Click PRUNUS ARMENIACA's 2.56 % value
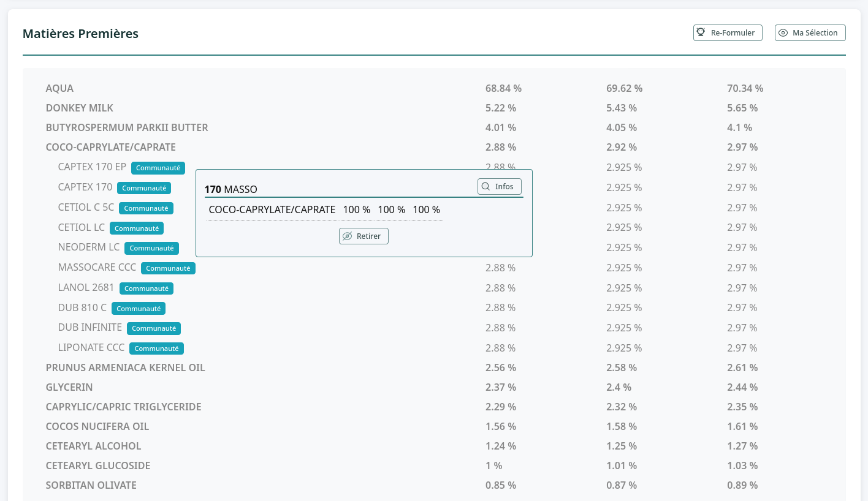The image size is (868, 501). [501, 367]
